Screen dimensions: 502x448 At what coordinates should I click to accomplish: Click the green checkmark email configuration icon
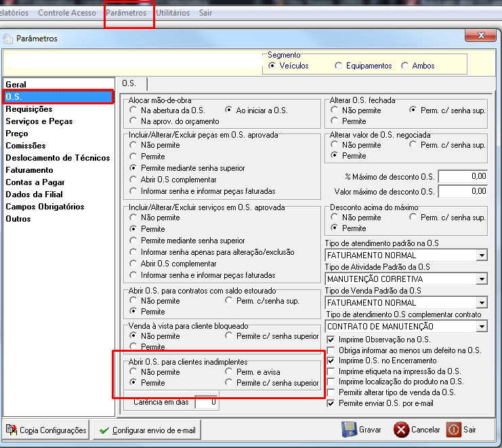pos(104,430)
